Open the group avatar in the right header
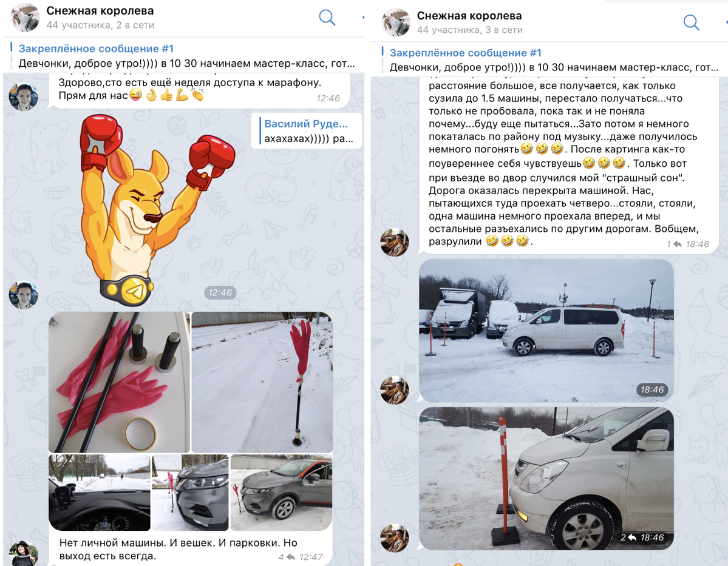728x566 pixels. (395, 22)
